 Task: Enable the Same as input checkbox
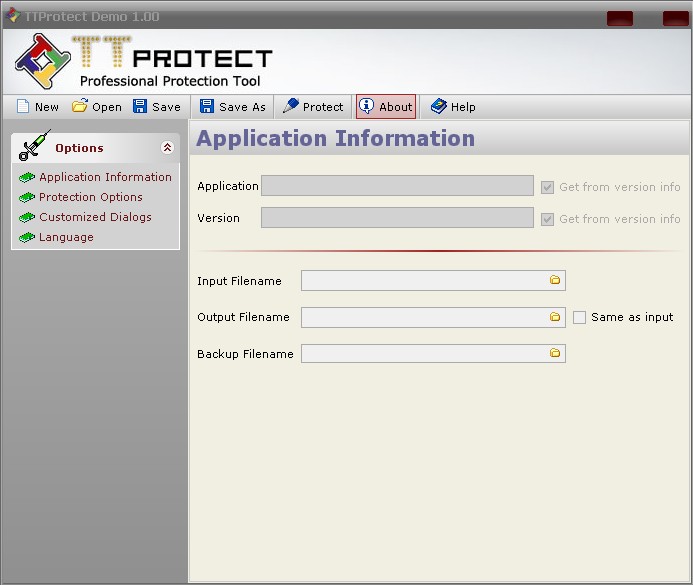[x=579, y=317]
